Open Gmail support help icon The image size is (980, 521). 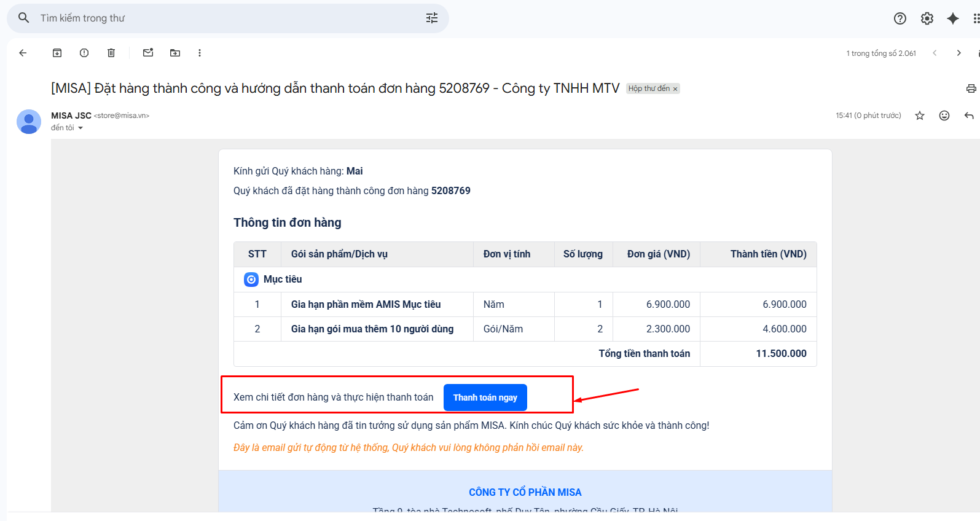pyautogui.click(x=900, y=18)
